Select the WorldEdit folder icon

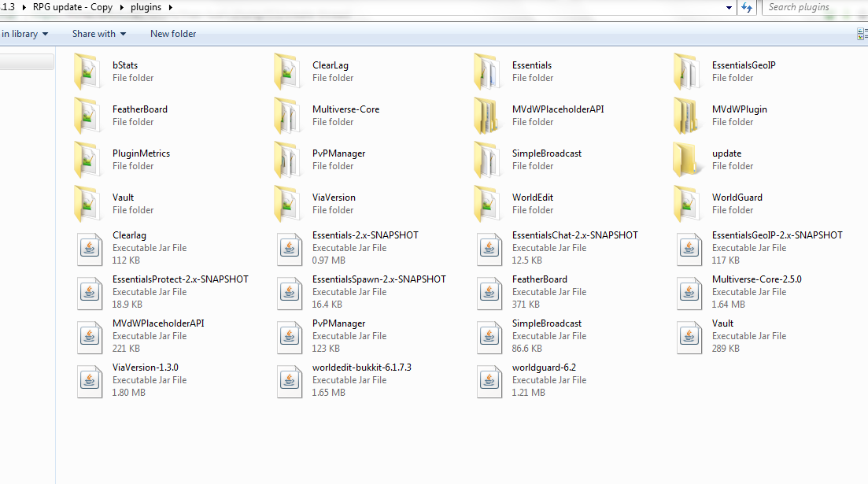click(487, 204)
